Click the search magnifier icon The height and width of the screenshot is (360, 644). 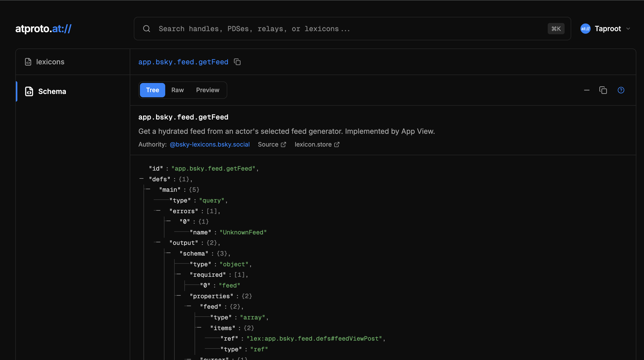[147, 29]
